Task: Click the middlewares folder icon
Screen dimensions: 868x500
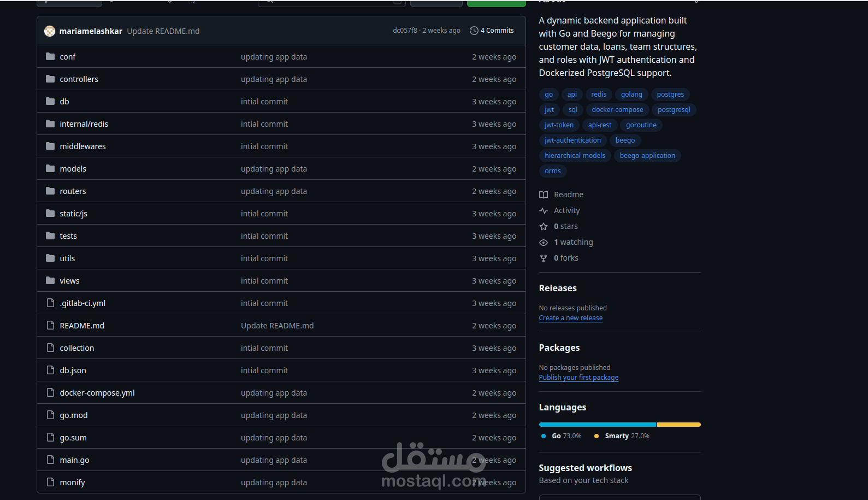Action: [50, 146]
